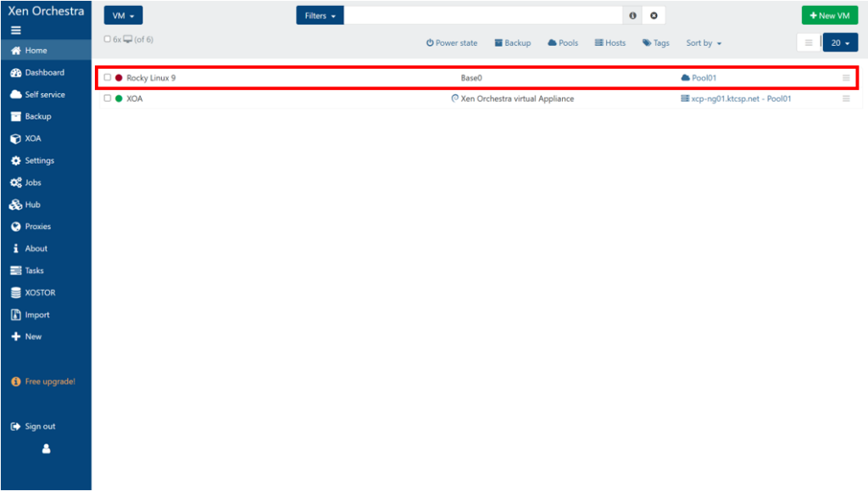
Task: Toggle the select-all VMs checkbox
Action: pos(107,39)
